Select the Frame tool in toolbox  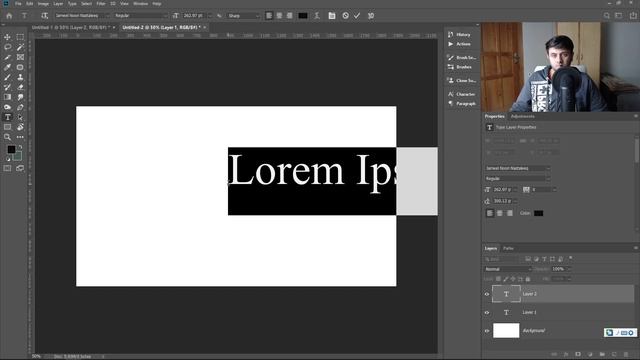[20, 57]
